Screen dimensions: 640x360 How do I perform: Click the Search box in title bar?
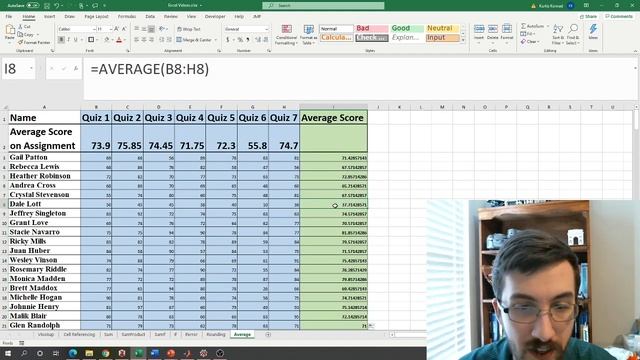tap(323, 6)
